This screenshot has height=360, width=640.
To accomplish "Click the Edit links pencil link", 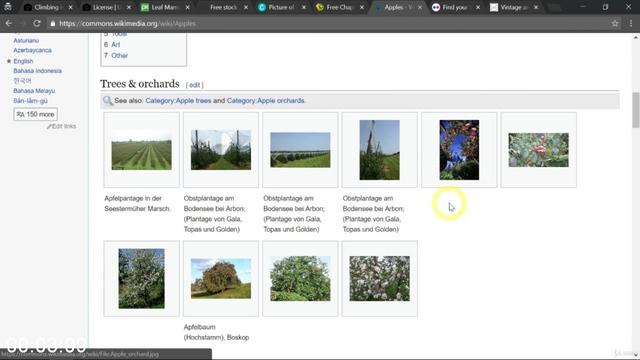I will (x=62, y=126).
